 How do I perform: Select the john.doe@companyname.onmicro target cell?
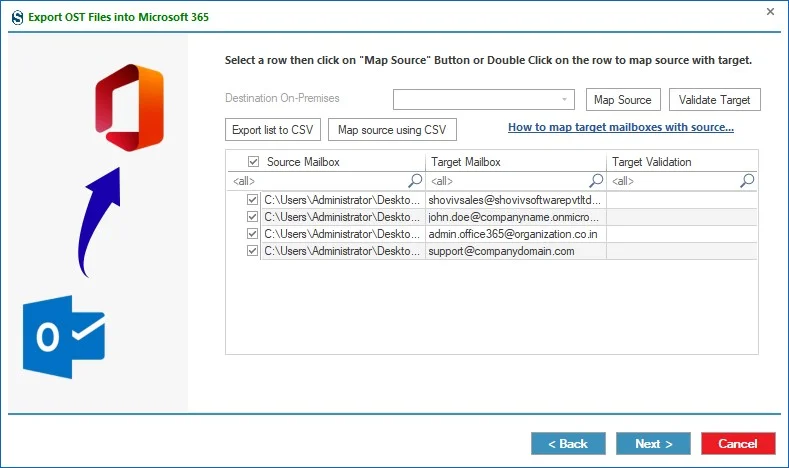coord(516,217)
